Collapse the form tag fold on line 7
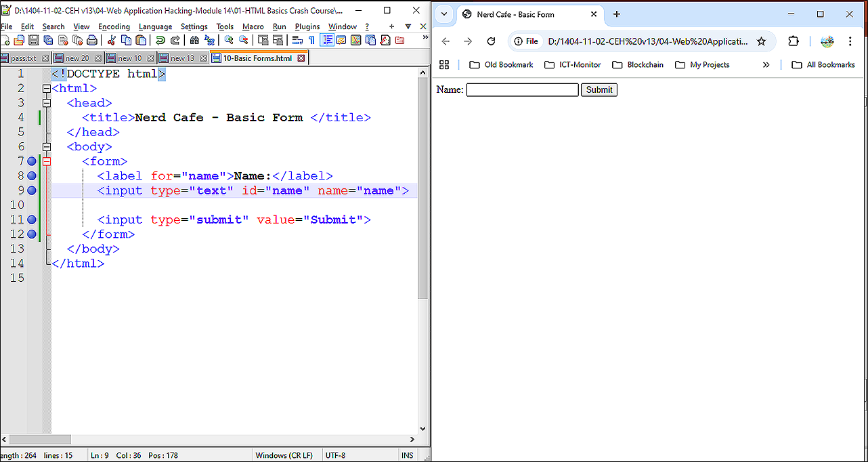The height and width of the screenshot is (462, 868). [47, 161]
